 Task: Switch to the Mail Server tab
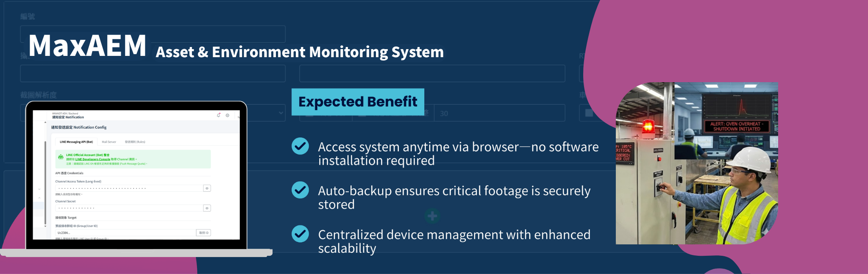(109, 142)
